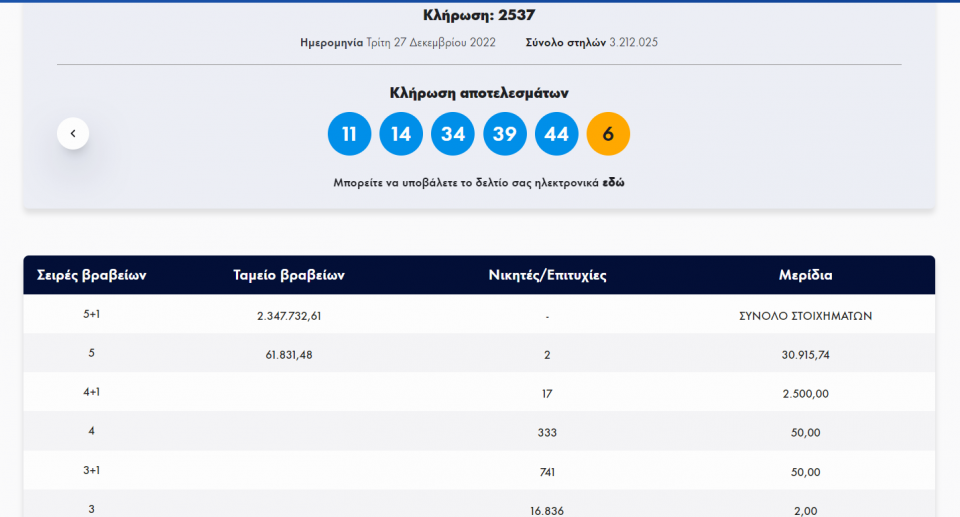Click the winners count 16.836

tap(547, 510)
